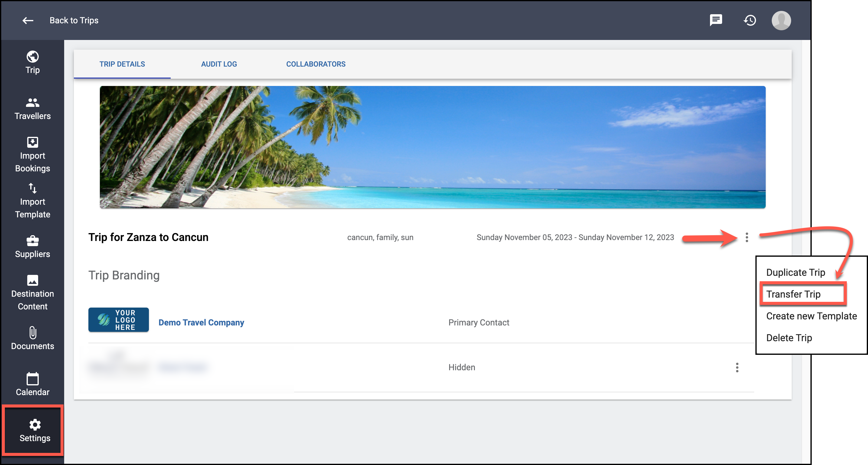This screenshot has height=465, width=868.
Task: Click the beach banner image
Action: (432, 147)
